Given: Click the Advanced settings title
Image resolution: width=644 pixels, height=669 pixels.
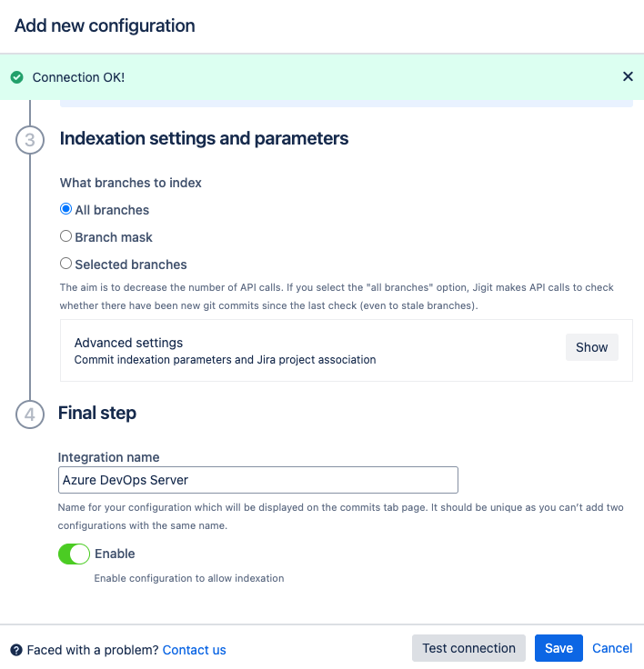Looking at the screenshot, I should (128, 343).
